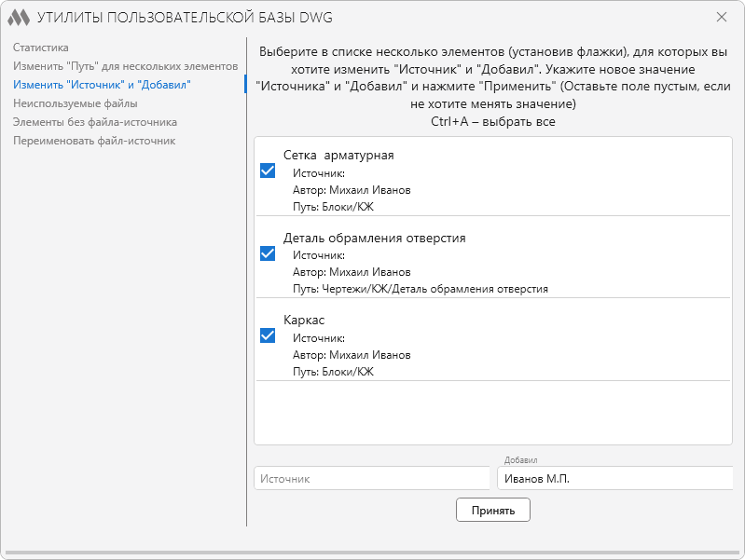
Task: Select the Сетка арматурная list item title
Action: point(338,156)
